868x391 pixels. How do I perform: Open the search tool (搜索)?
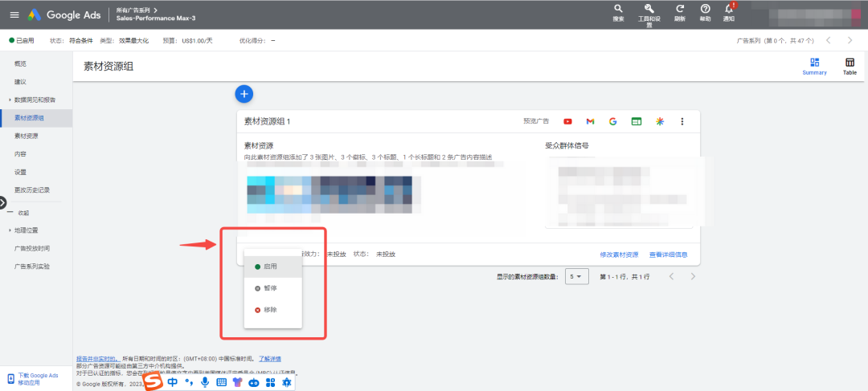point(618,13)
